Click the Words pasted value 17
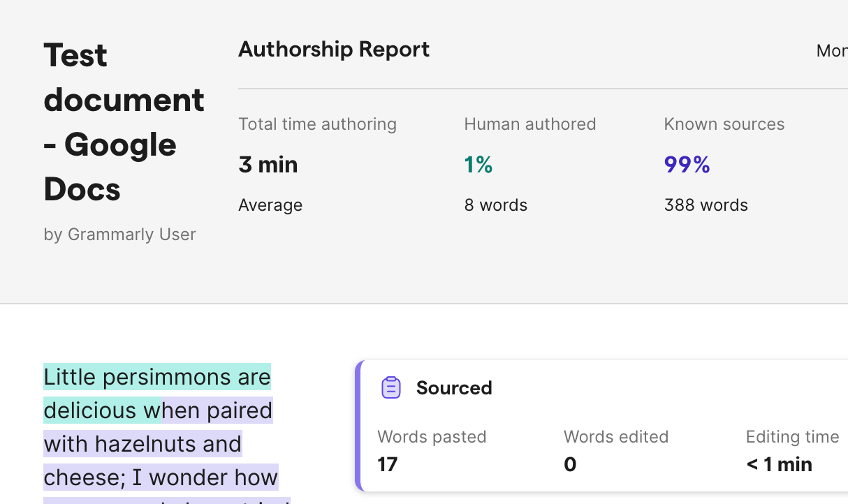Screen dimensions: 848x504 [387, 464]
